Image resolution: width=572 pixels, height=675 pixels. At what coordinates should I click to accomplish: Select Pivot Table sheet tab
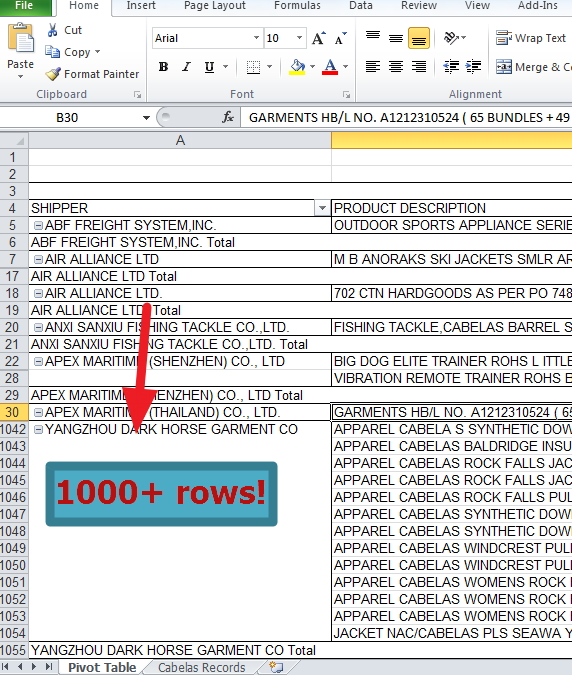point(102,667)
